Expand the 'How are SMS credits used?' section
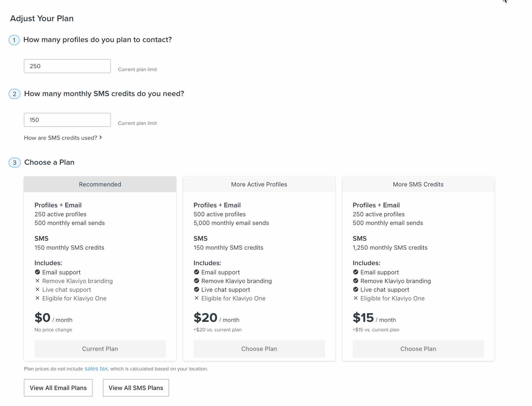 (60, 138)
